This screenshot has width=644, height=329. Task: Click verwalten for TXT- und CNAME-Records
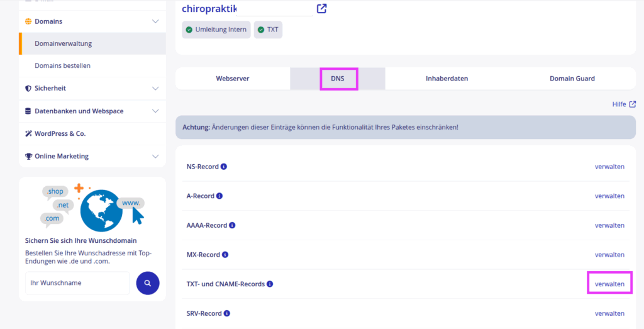coord(609,284)
